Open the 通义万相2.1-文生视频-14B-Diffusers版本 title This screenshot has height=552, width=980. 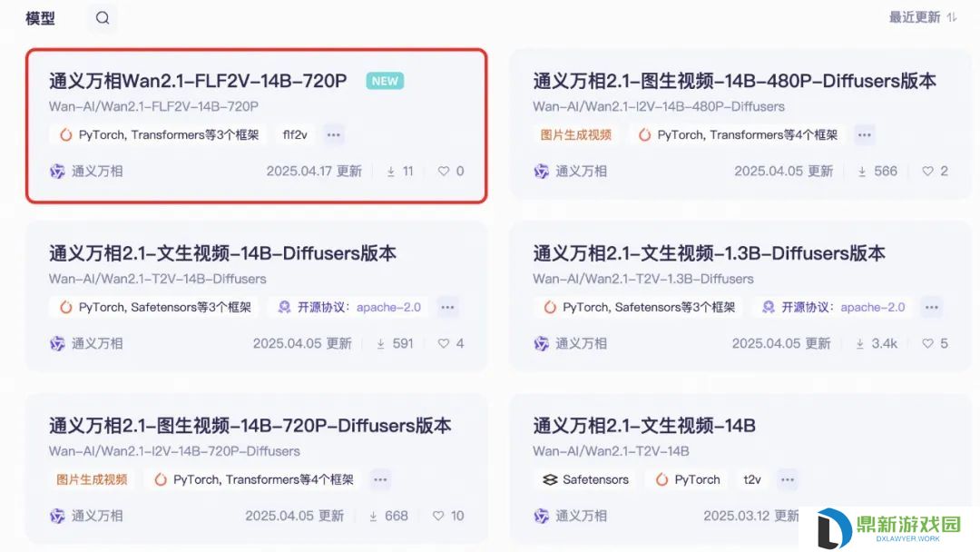click(x=222, y=253)
